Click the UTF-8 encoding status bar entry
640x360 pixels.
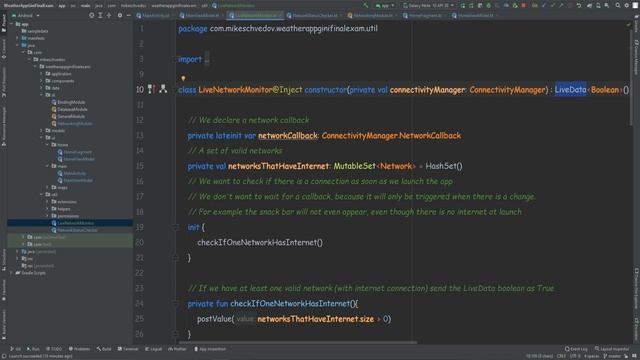coord(575,356)
